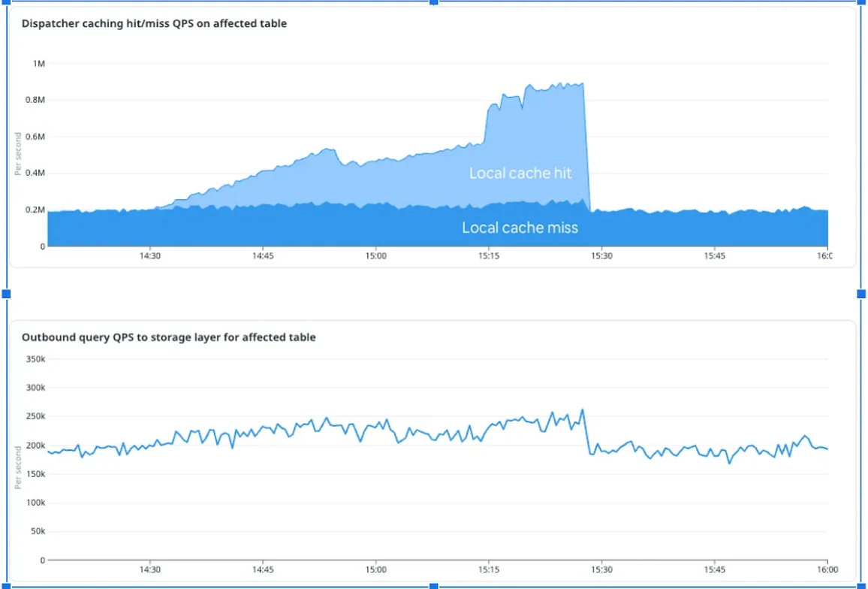Grab the right-middle image selection handle
This screenshot has height=589, width=868.
coord(861,294)
